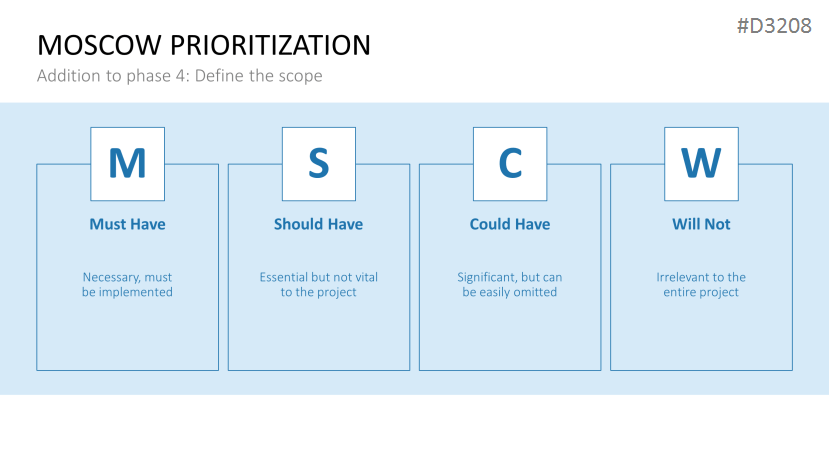Screen dimensions: 829x466
Task: Click empty space in Will Not card
Action: [701, 335]
